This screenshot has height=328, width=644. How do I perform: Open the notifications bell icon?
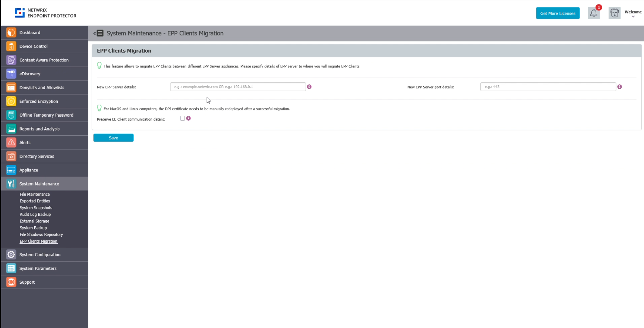(x=593, y=13)
